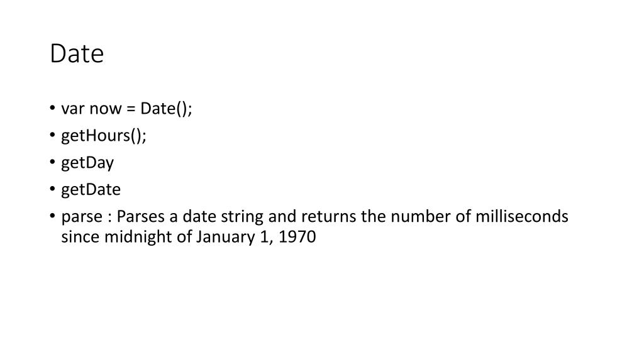Click the bullet dot before "getHours();"
The image size is (644, 362).
[53, 135]
